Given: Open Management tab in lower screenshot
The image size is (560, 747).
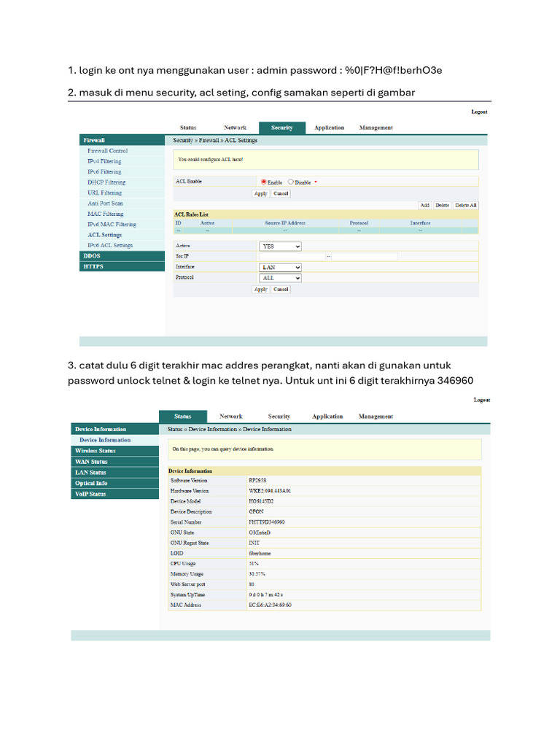Looking at the screenshot, I should point(376,417).
